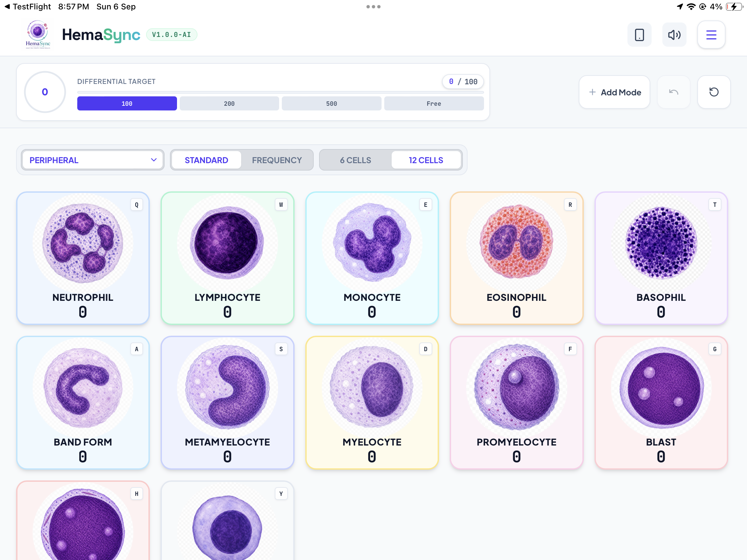Click the differential target progress bar
Screen dimensions: 747x560
[x=280, y=92]
